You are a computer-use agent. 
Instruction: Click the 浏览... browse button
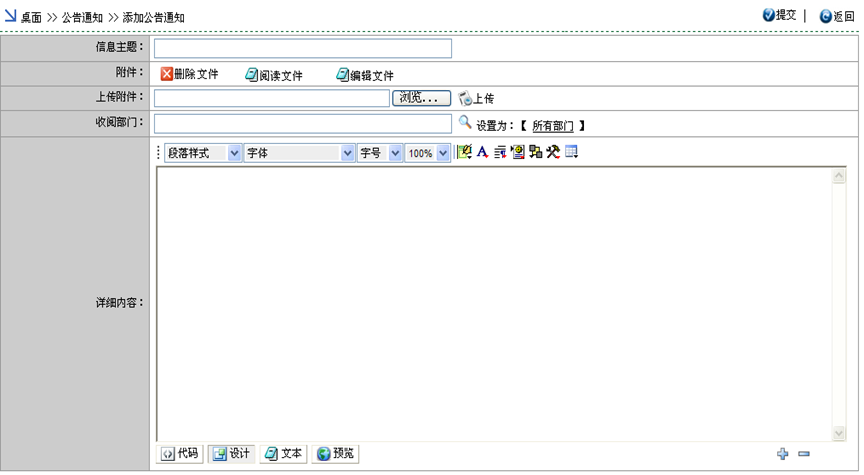(422, 98)
